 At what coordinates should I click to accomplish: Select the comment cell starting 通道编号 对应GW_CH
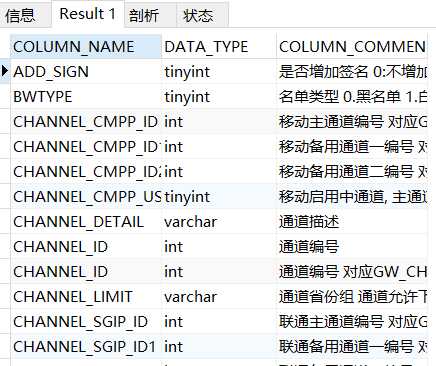click(352, 272)
